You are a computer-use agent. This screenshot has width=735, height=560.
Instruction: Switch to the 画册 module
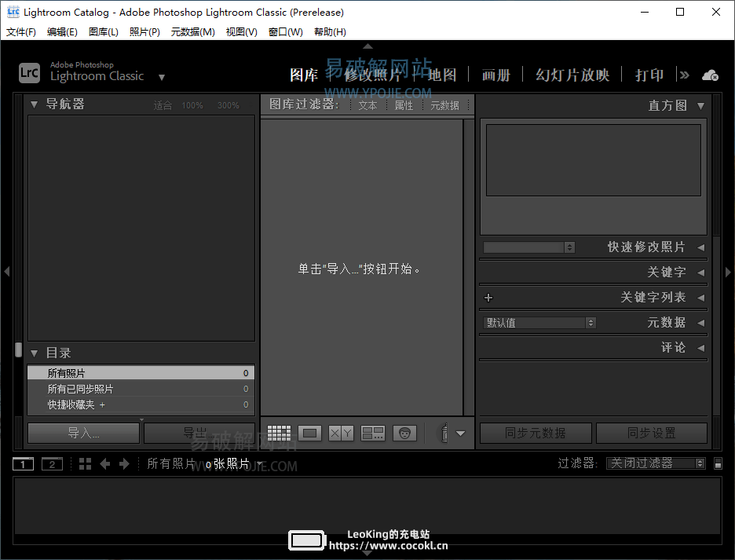(x=496, y=75)
